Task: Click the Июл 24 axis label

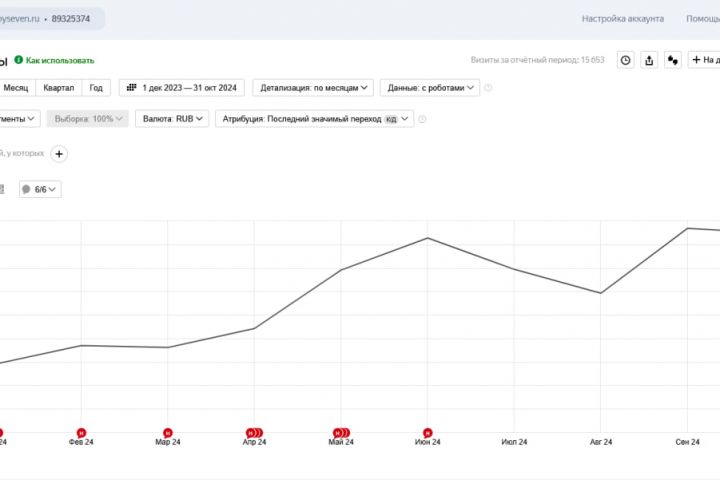Action: pyautogui.click(x=514, y=442)
